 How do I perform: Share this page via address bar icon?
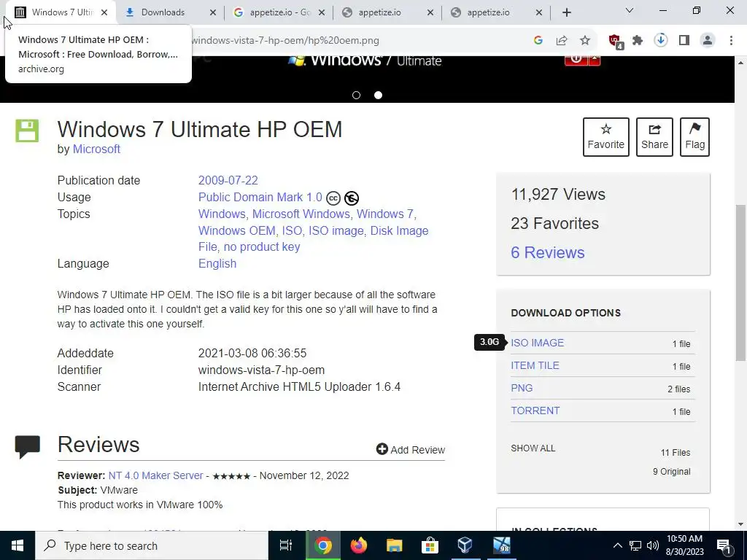pyautogui.click(x=562, y=41)
